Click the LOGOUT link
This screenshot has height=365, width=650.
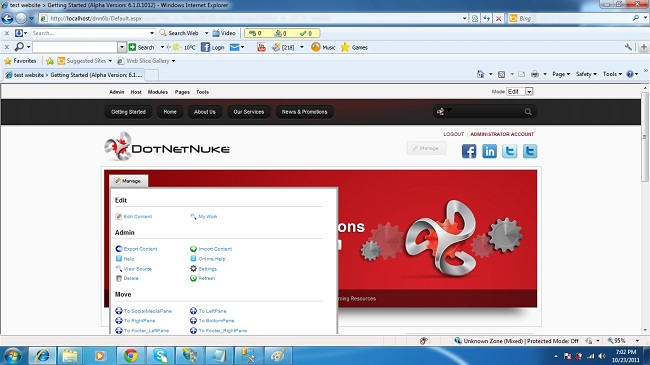click(454, 134)
